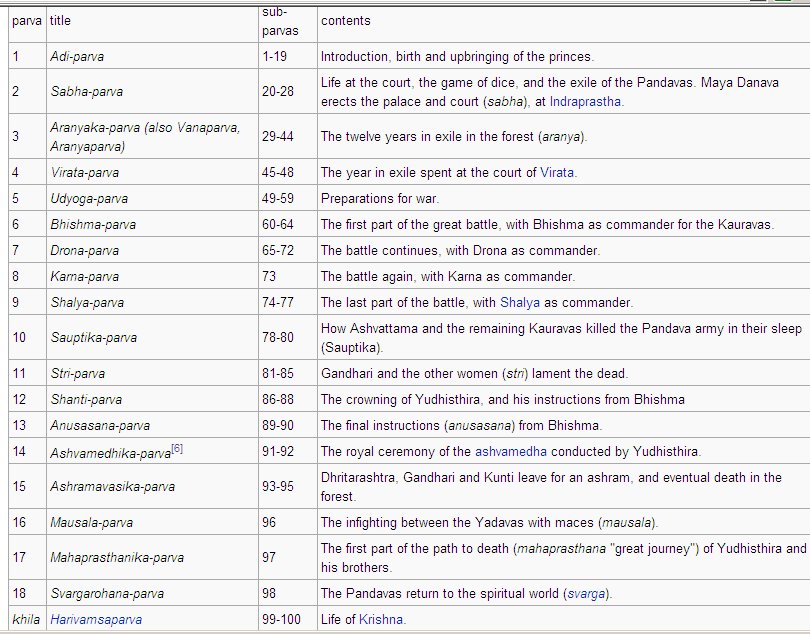Click the 'contents' column header
Image resolution: width=810 pixels, height=634 pixels.
pyautogui.click(x=346, y=21)
